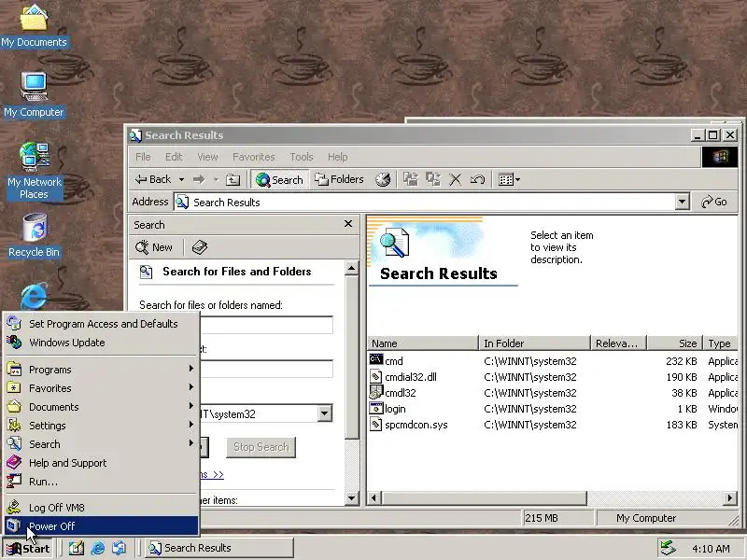Select the cmdial32.dll file result
This screenshot has height=560, width=747.
[x=403, y=377]
